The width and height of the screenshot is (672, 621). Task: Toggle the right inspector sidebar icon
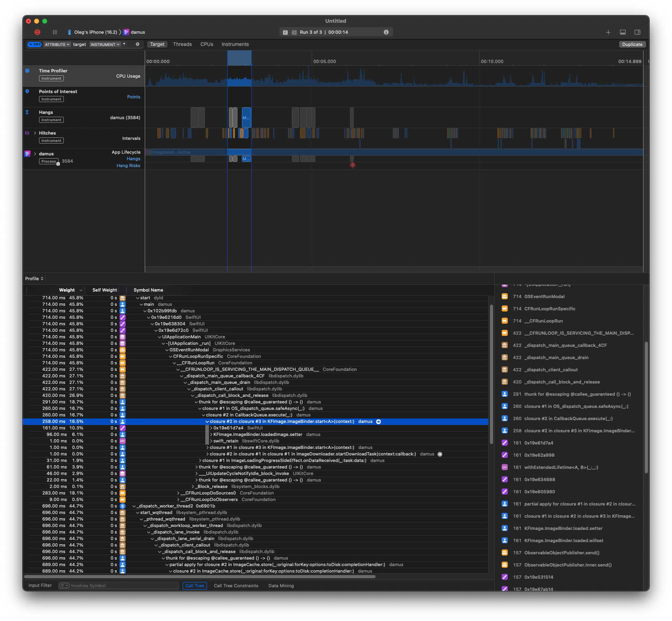tap(637, 32)
